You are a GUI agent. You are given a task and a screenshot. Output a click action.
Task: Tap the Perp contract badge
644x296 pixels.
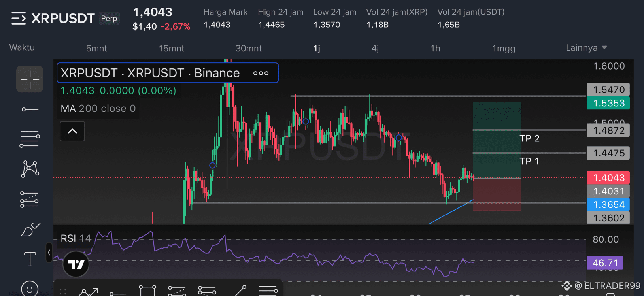click(109, 18)
